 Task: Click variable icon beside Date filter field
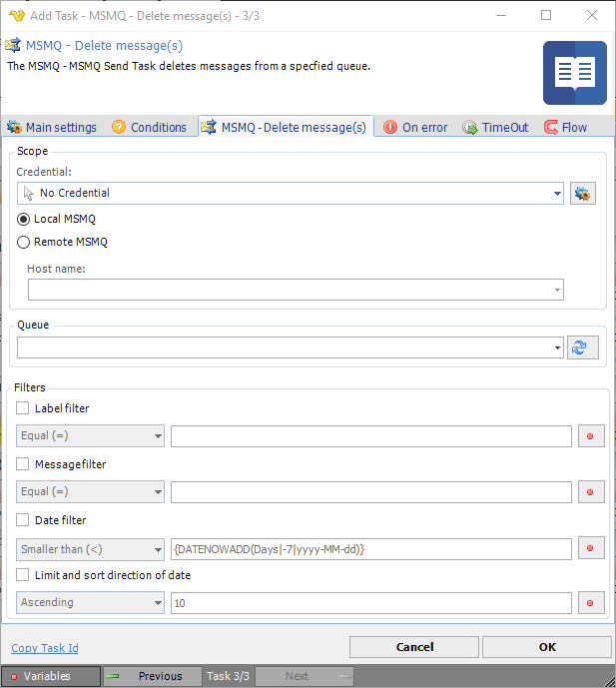[x=591, y=548]
